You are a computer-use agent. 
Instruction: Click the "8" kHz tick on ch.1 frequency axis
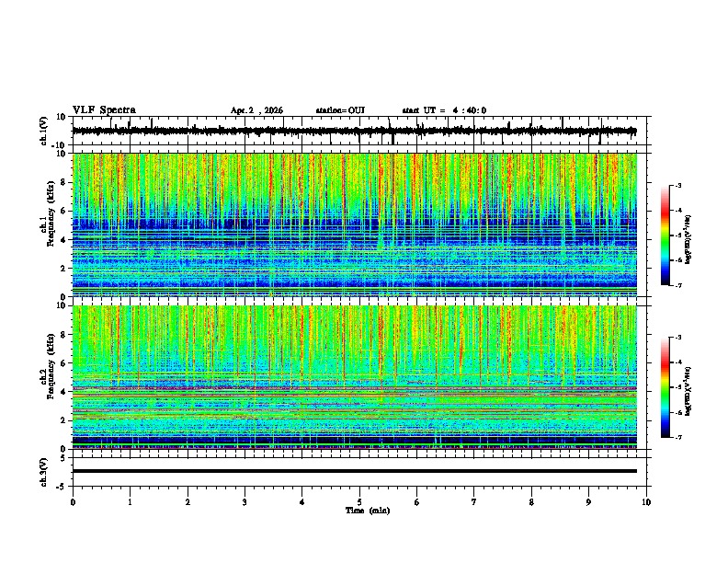[x=64, y=182]
